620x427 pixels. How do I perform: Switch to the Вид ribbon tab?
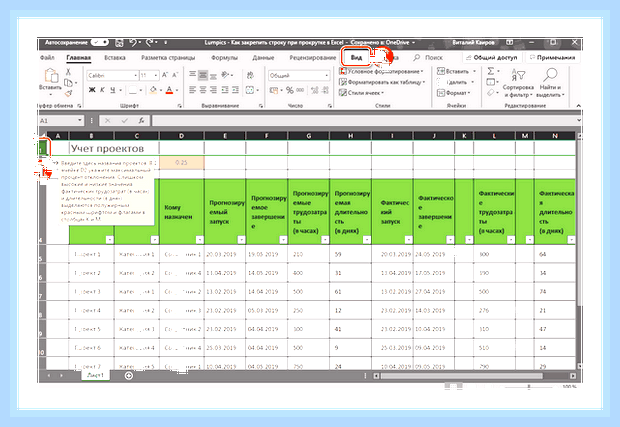point(356,57)
